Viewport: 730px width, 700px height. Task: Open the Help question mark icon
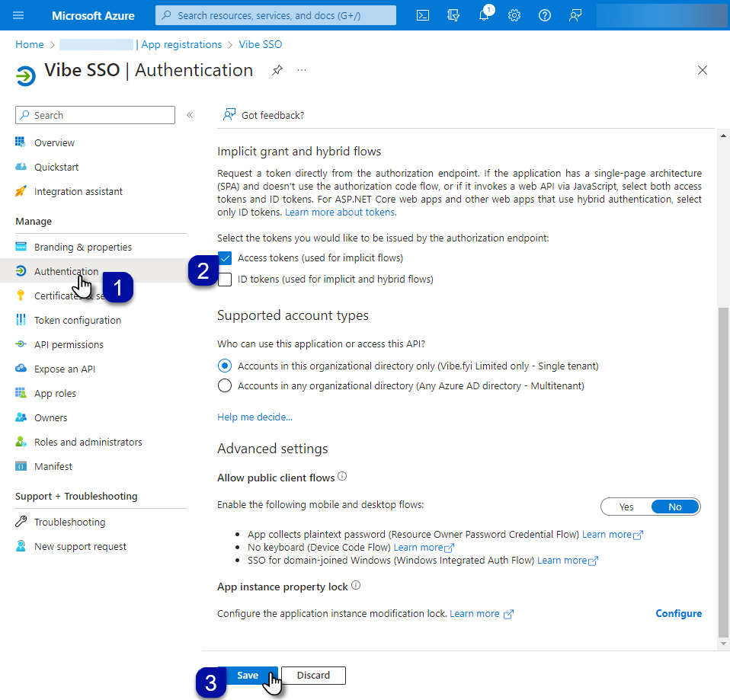(545, 15)
